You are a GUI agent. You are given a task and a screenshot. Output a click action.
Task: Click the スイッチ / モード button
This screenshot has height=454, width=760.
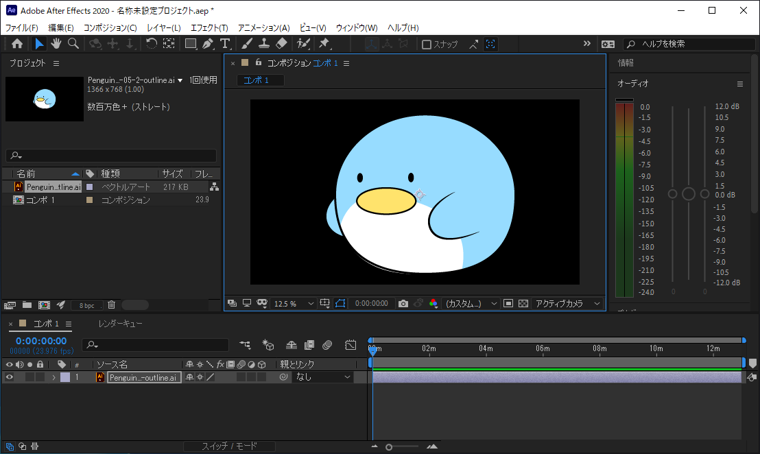tap(229, 446)
